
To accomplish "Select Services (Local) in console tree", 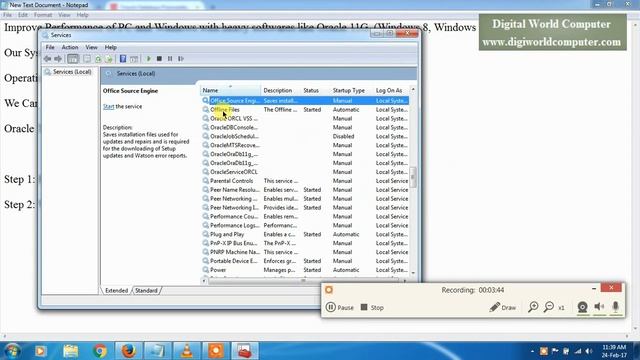I will (x=72, y=72).
